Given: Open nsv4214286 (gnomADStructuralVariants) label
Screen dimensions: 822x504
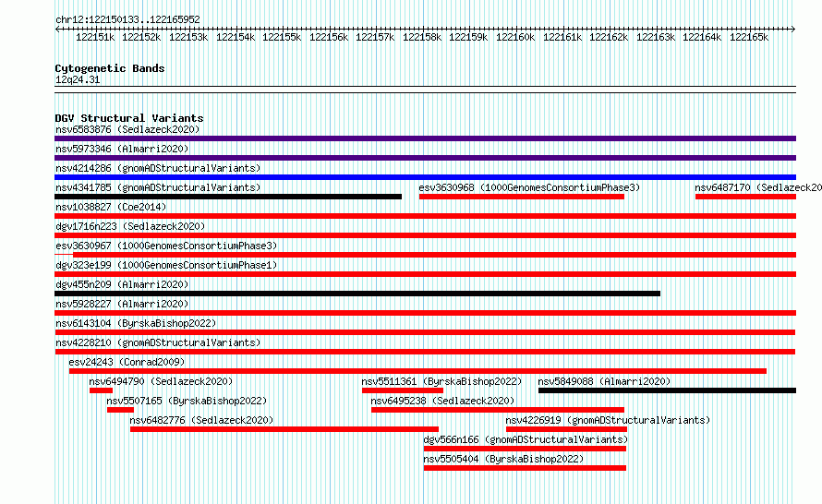Looking at the screenshot, I should (158, 168).
